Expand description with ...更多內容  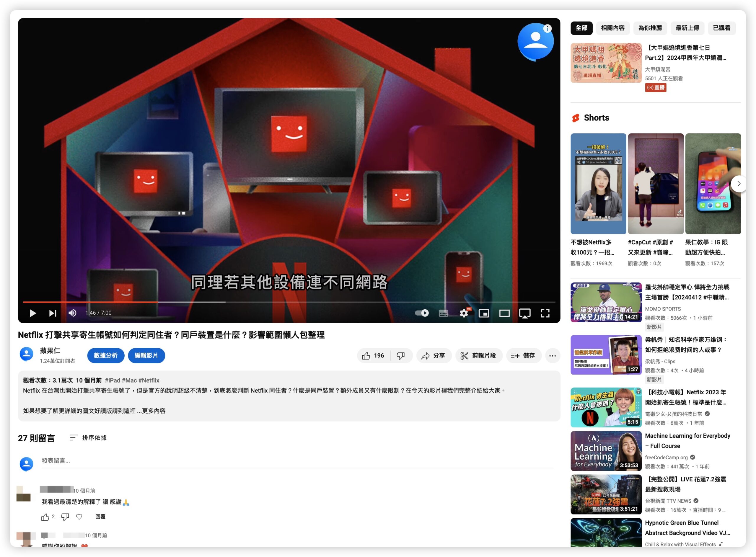tap(151, 411)
